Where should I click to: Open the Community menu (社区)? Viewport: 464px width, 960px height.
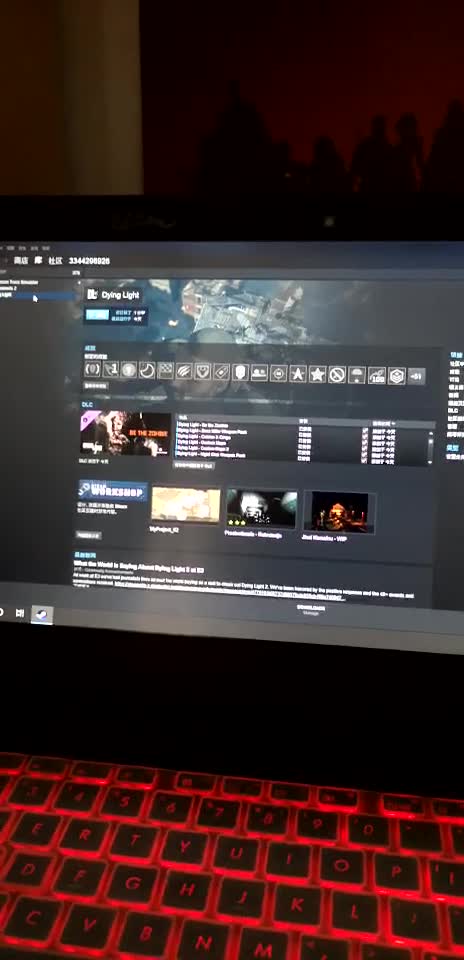tap(56, 260)
